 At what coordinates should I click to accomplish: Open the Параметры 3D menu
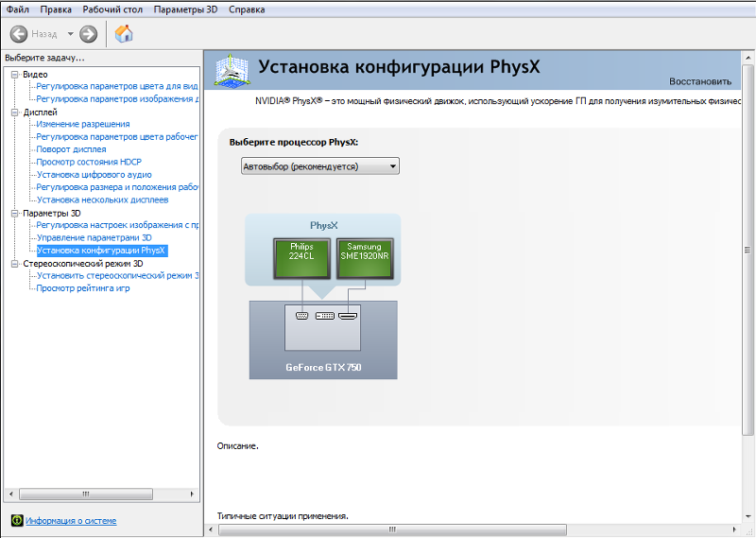tap(185, 9)
